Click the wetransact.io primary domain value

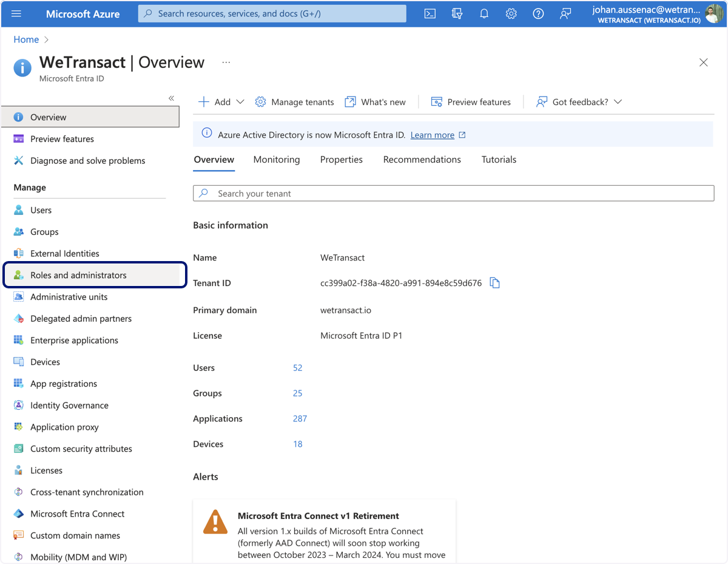coord(346,310)
